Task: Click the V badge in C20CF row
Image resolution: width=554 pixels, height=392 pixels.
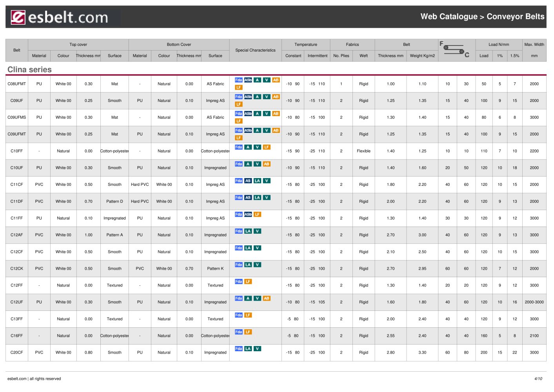Action: (x=257, y=349)
